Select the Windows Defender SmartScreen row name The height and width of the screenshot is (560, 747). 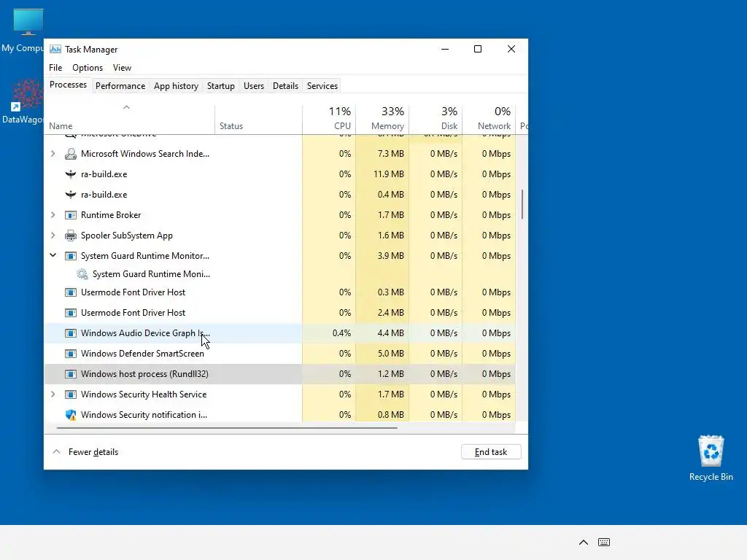[142, 354]
